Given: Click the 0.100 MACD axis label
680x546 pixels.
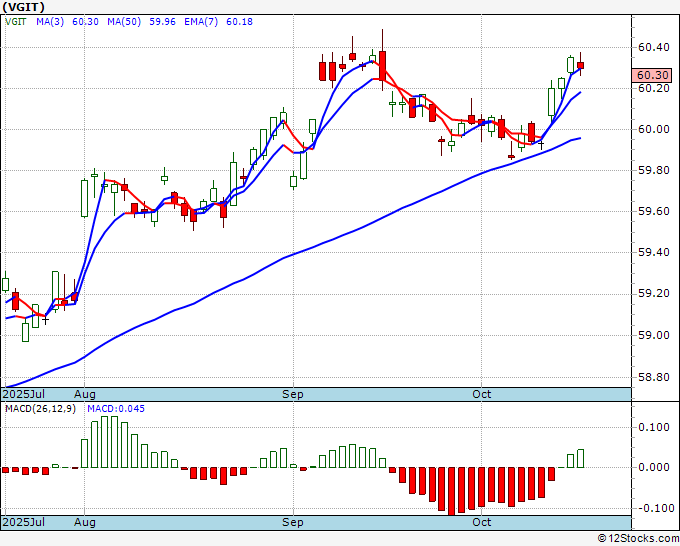Looking at the screenshot, I should click(654, 427).
